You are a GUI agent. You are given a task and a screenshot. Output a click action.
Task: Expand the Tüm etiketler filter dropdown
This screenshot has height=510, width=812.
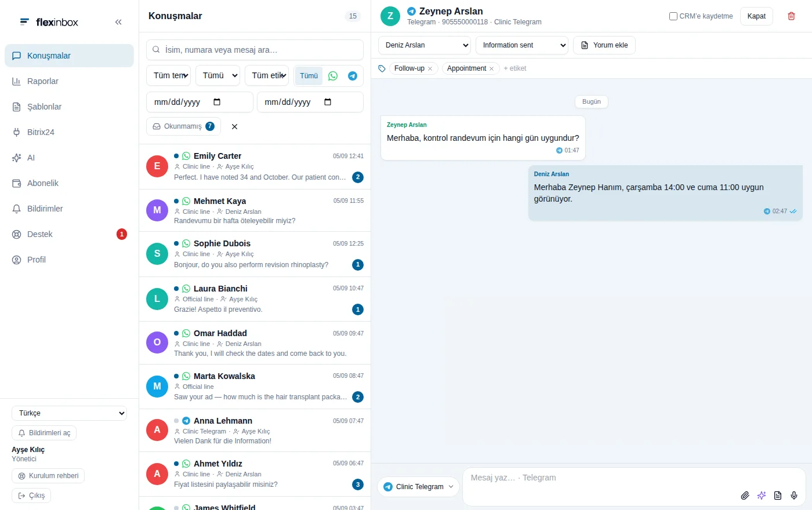(267, 75)
